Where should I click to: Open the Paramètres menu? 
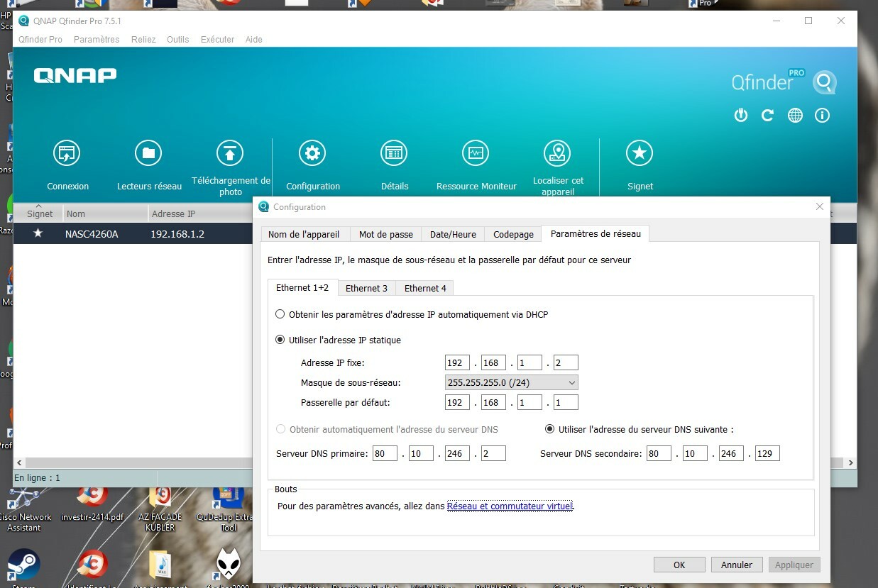(97, 40)
